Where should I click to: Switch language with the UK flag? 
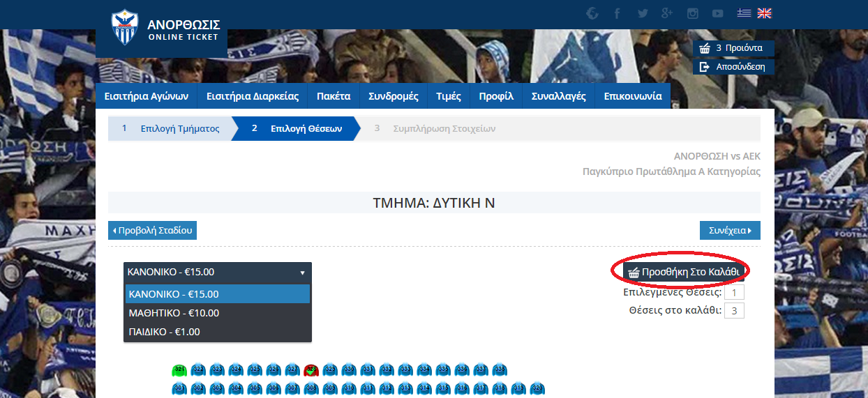coord(765,13)
